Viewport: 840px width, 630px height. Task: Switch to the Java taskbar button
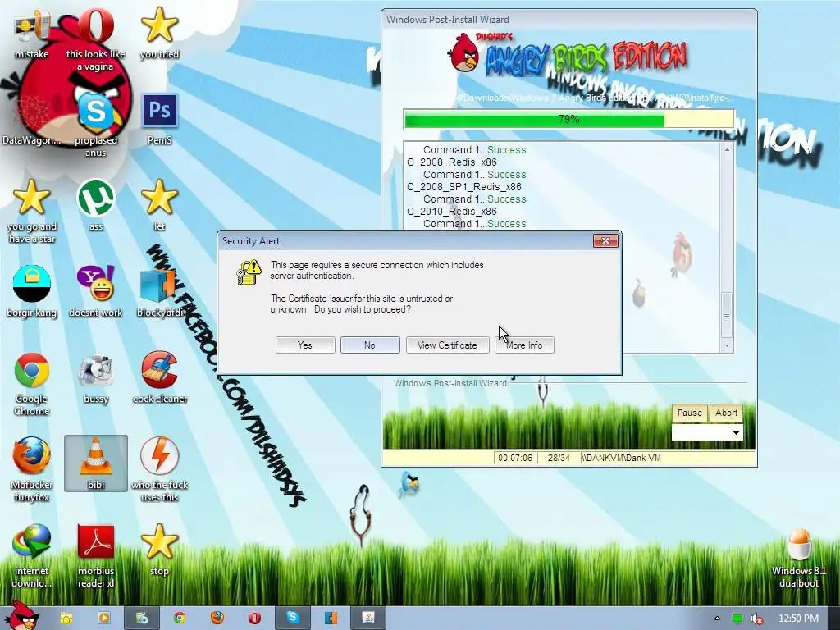368,619
